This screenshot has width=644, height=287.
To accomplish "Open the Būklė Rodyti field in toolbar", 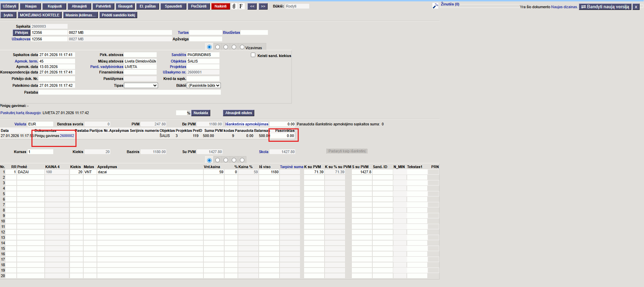I will [297, 6].
